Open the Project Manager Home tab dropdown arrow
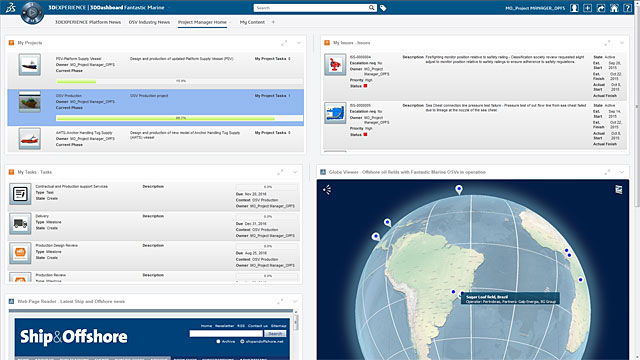 pos(230,22)
